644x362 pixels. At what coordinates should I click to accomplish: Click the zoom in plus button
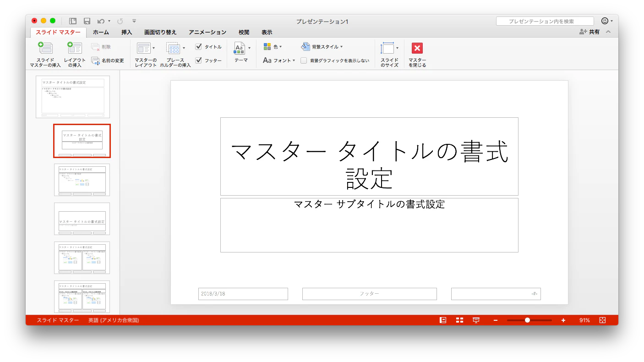563,320
